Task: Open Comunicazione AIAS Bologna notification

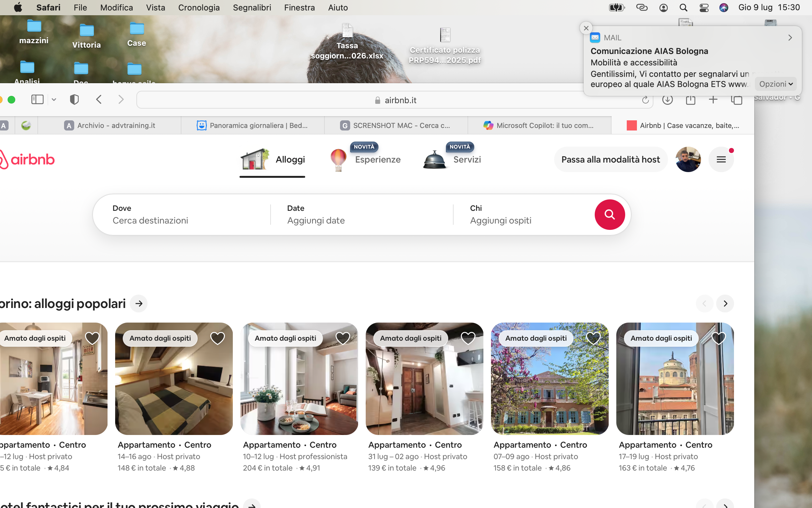Action: [692, 61]
